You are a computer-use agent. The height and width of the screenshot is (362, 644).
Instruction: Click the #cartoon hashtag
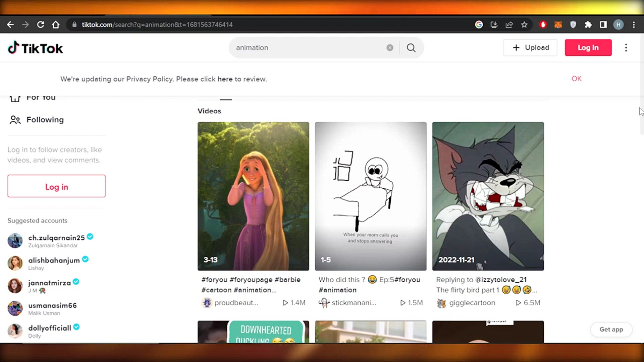click(x=216, y=290)
